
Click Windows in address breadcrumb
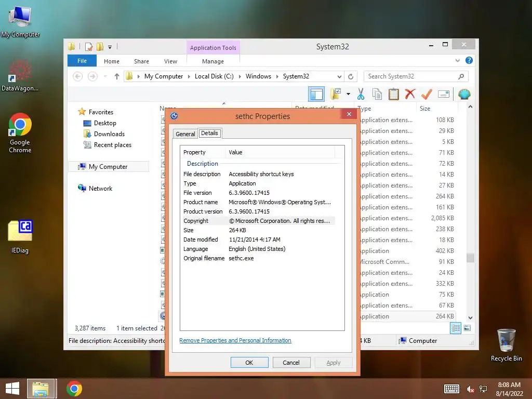pos(258,76)
